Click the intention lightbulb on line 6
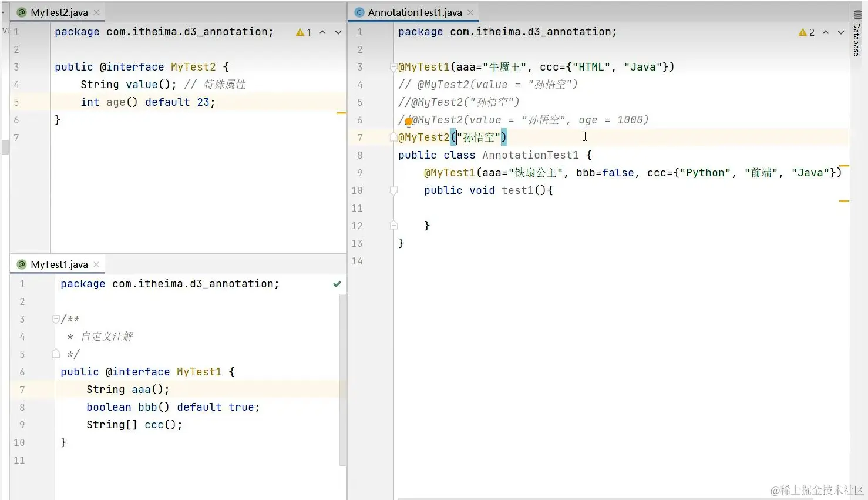The image size is (868, 500). pos(408,122)
